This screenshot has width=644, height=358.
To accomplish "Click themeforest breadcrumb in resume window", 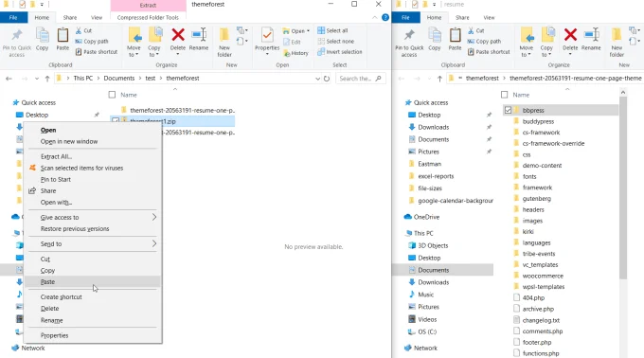I will coord(482,78).
